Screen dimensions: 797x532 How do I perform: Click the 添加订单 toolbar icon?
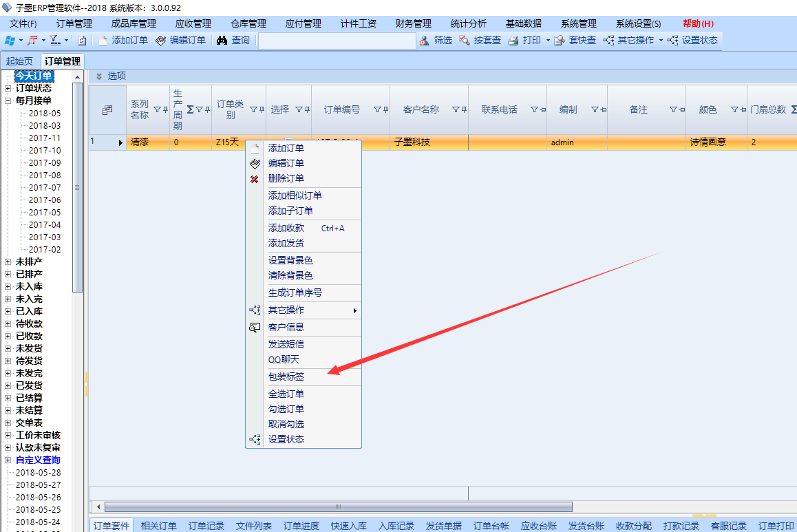103,41
